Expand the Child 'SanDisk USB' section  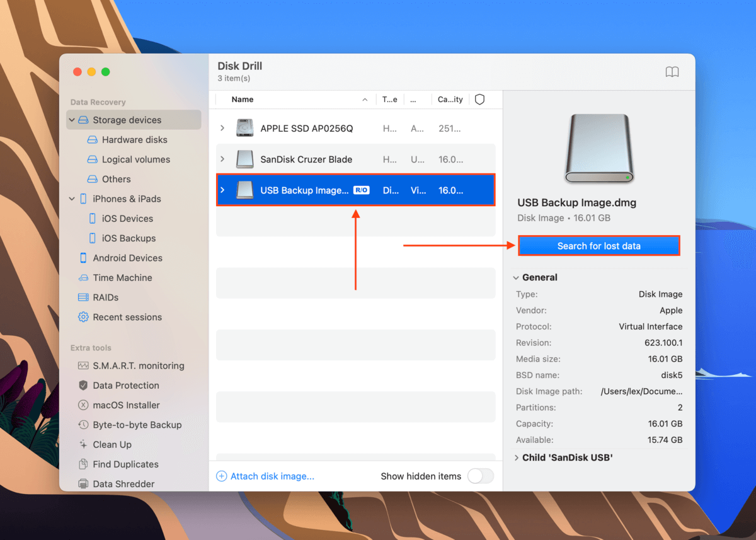tap(516, 457)
